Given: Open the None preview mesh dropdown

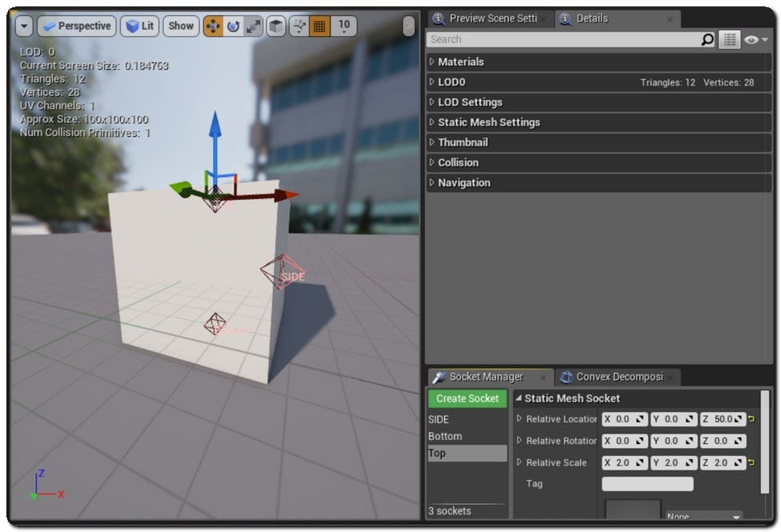Looking at the screenshot, I should pyautogui.click(x=703, y=515).
